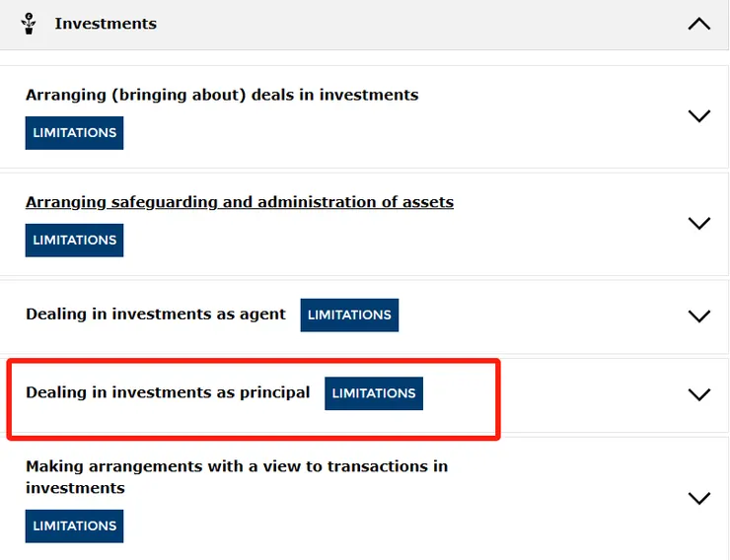This screenshot has width=730, height=560.
Task: Select Dealing in investments as principal title
Action: point(168,392)
